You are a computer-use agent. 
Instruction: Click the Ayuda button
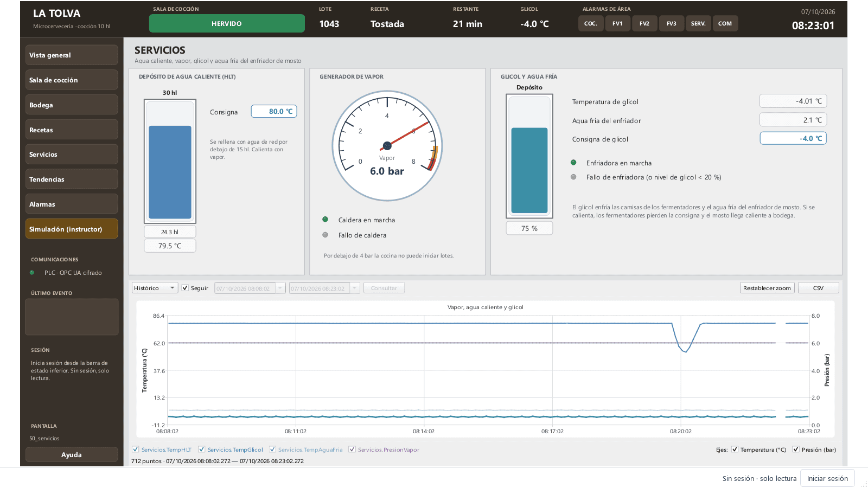point(72,454)
